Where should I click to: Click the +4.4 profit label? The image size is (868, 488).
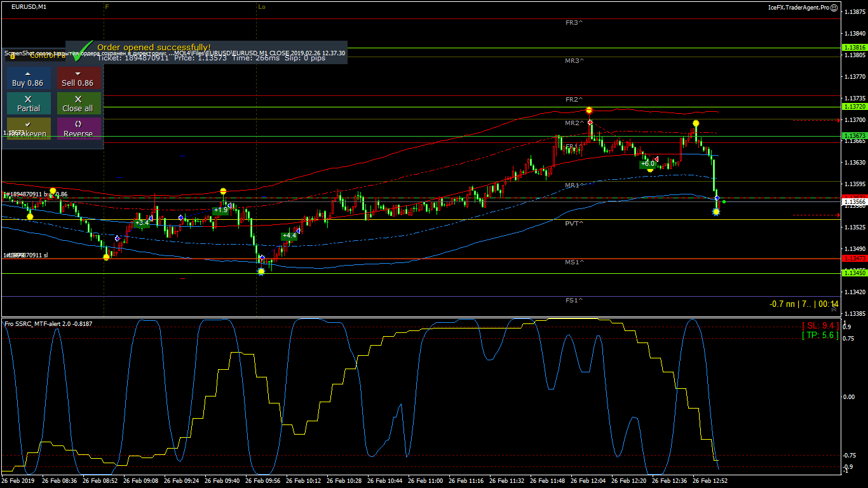pos(288,236)
